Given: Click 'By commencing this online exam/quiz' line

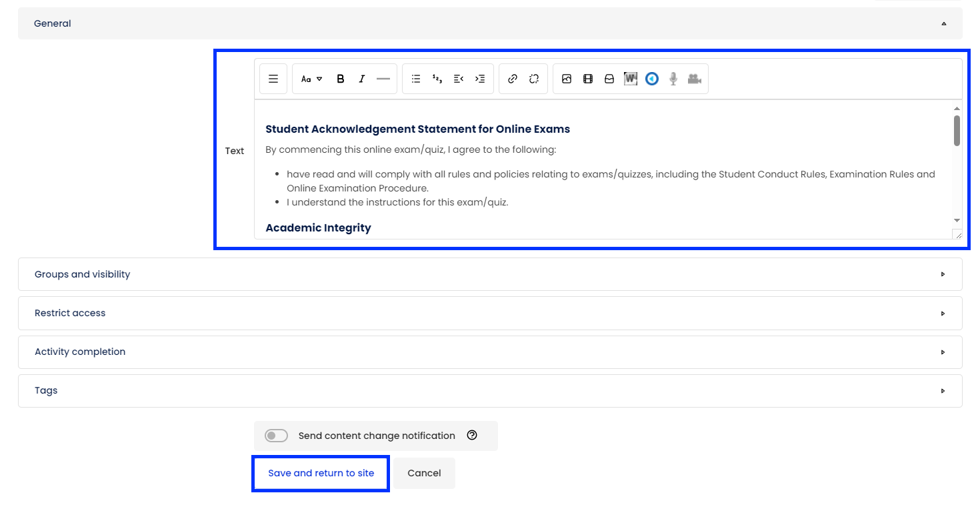Looking at the screenshot, I should [411, 149].
